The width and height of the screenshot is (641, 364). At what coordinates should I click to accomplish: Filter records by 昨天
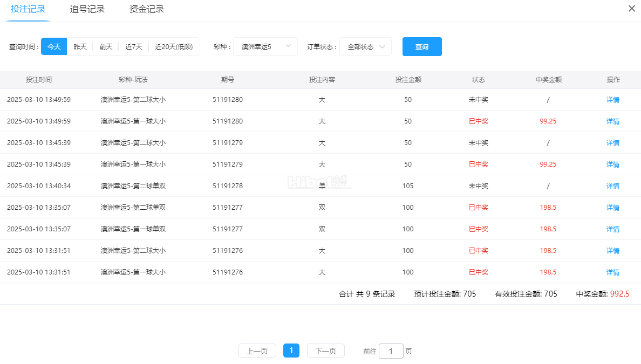click(x=80, y=47)
